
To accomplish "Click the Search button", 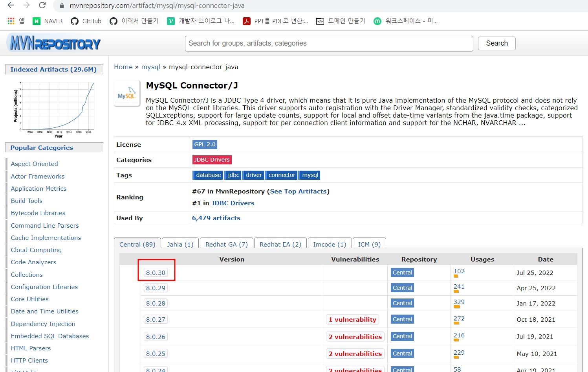I will point(496,43).
